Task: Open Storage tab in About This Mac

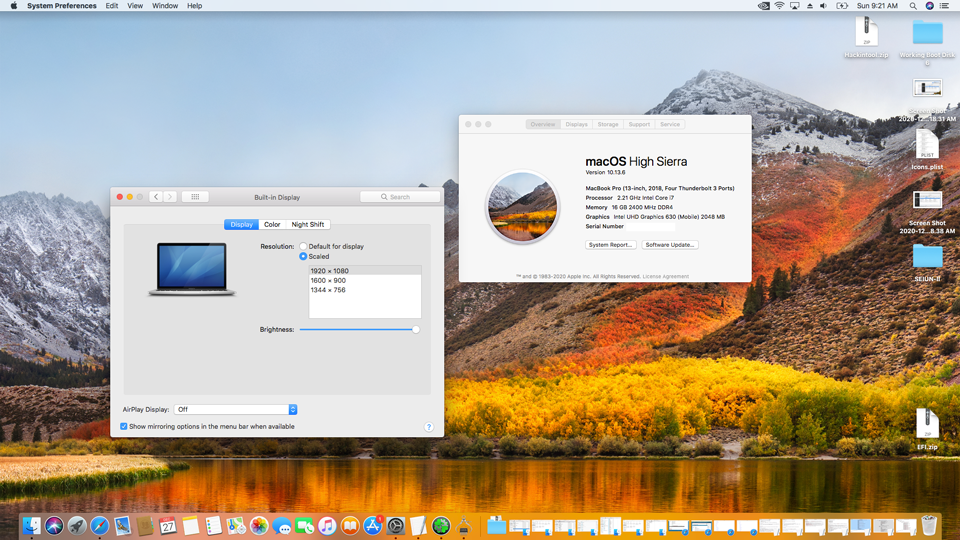Action: coord(608,124)
